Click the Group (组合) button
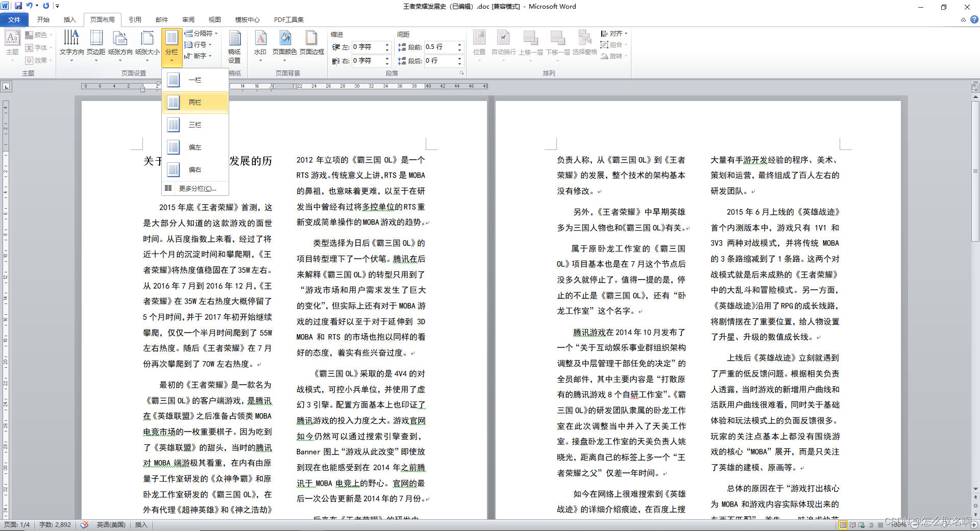 pyautogui.click(x=614, y=44)
